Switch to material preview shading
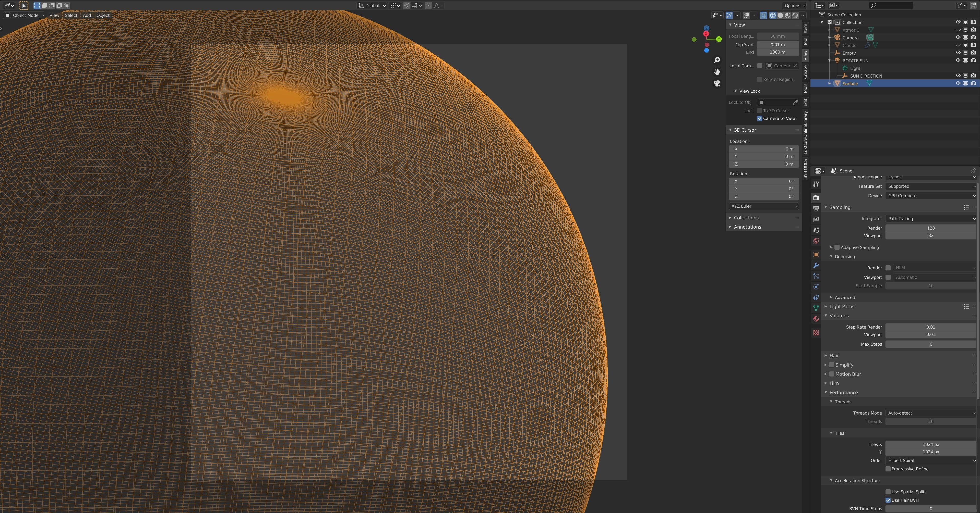 [x=787, y=16]
